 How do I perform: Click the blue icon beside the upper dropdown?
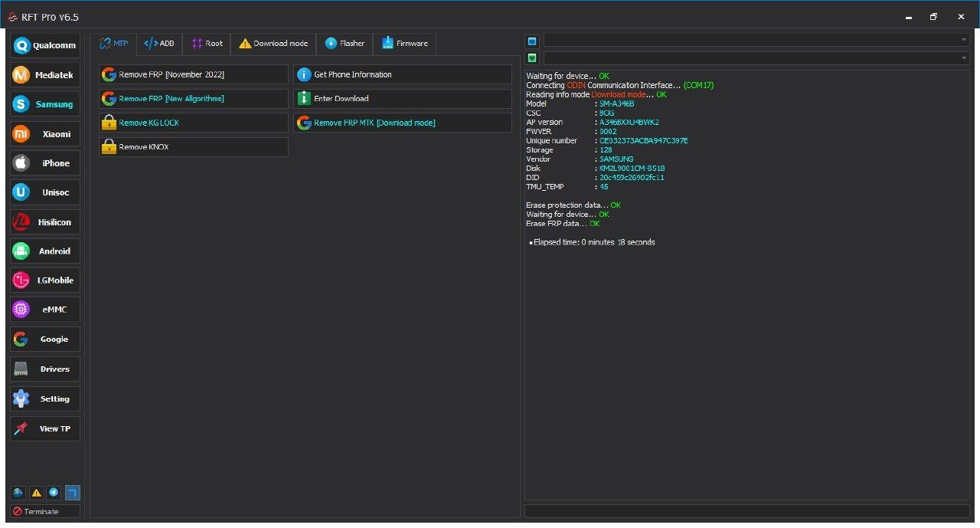(532, 41)
